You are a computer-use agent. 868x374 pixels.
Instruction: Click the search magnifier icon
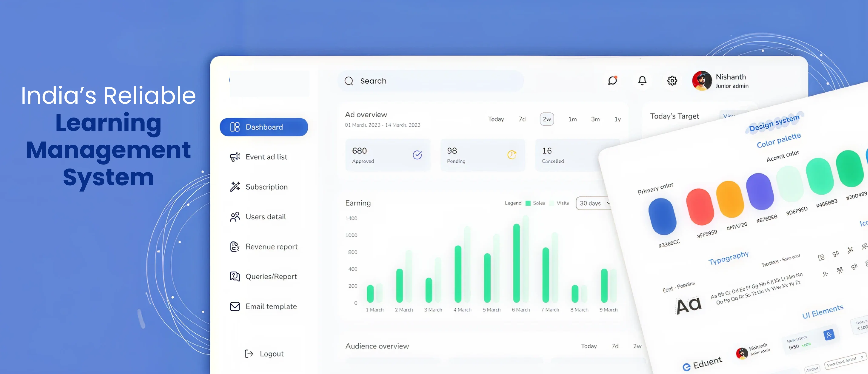point(349,81)
